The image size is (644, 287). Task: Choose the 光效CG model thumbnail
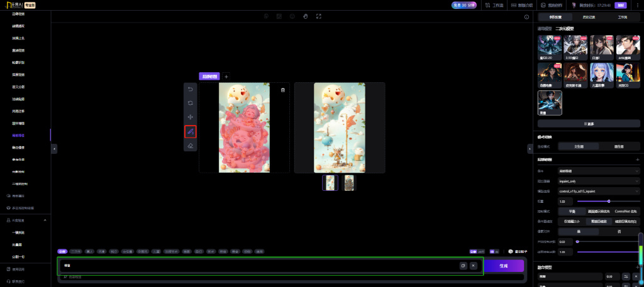coord(628,75)
